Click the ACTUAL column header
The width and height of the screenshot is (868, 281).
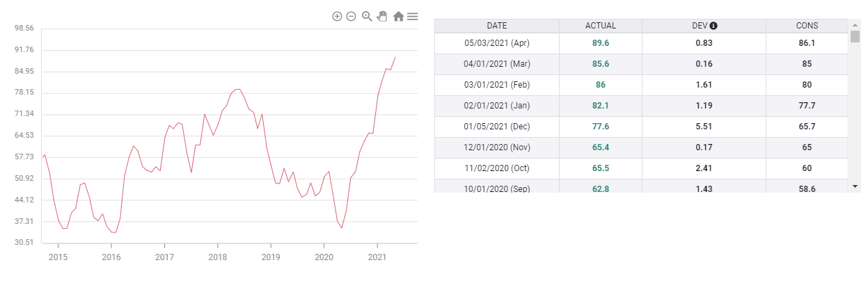[601, 26]
